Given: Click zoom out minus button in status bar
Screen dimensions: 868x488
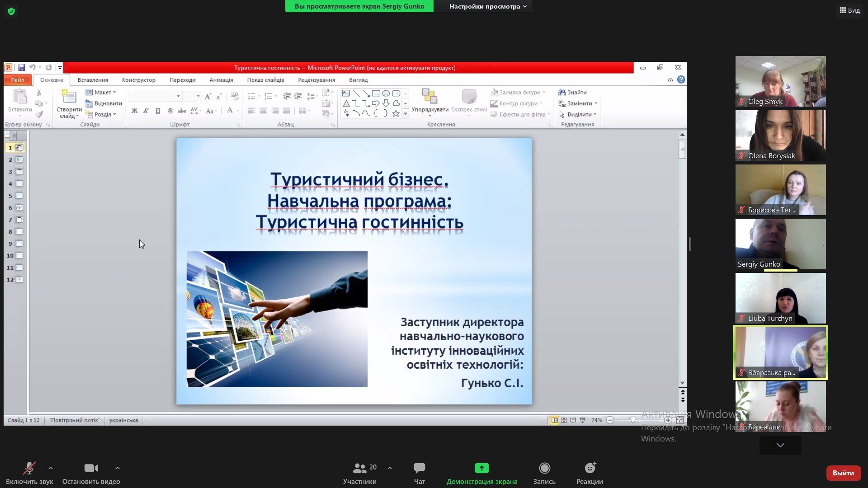Looking at the screenshot, I should click(x=610, y=420).
